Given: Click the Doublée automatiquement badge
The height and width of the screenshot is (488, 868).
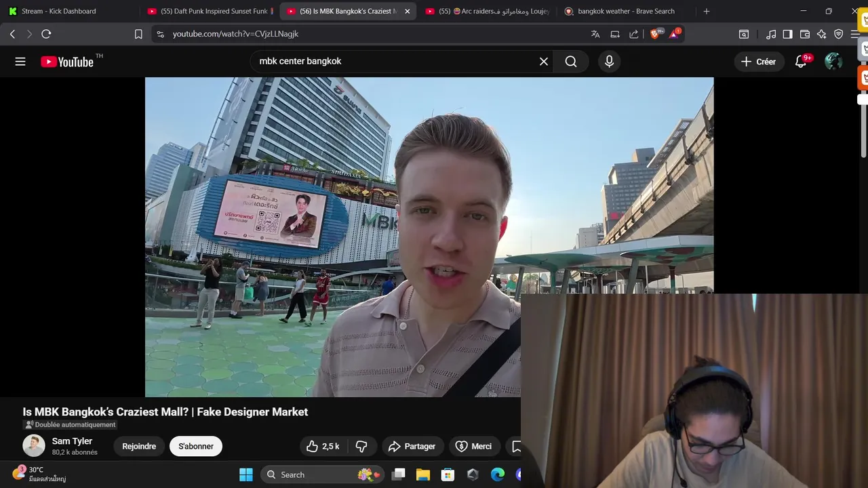Looking at the screenshot, I should [71, 425].
